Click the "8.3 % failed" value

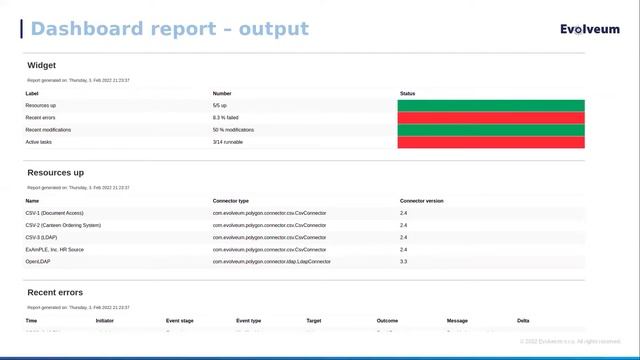coord(225,118)
